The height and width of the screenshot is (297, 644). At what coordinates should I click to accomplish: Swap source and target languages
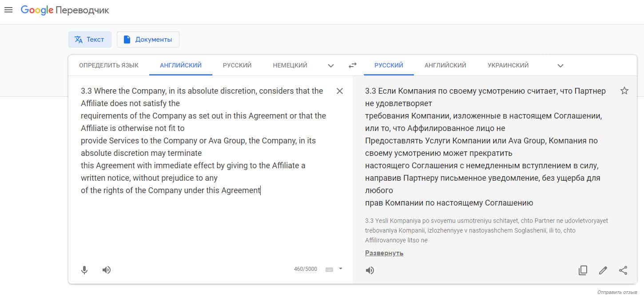(x=353, y=65)
